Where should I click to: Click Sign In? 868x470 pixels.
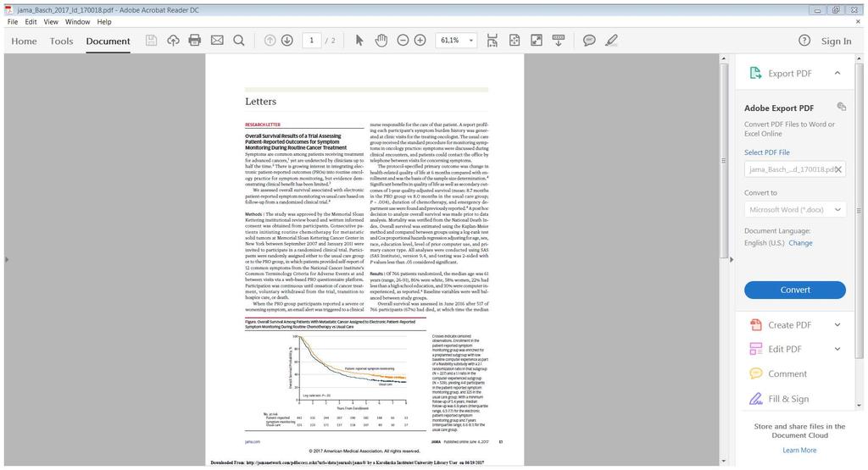[836, 41]
